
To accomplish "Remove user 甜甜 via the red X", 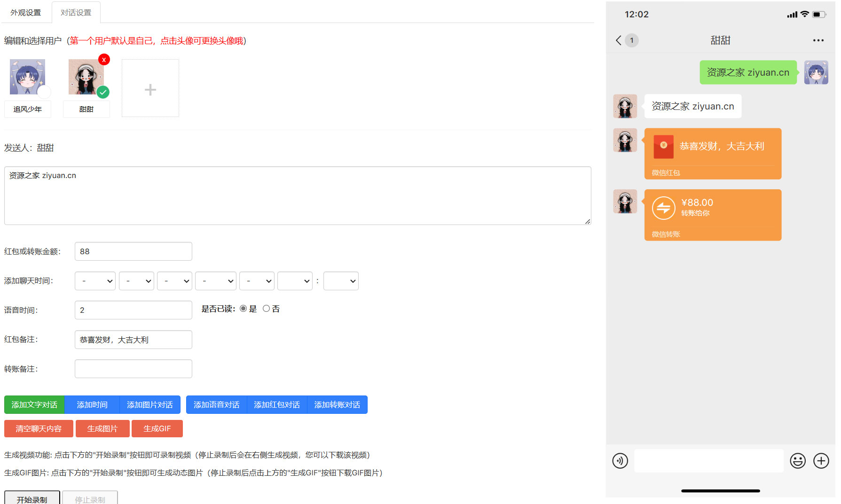I will point(103,60).
